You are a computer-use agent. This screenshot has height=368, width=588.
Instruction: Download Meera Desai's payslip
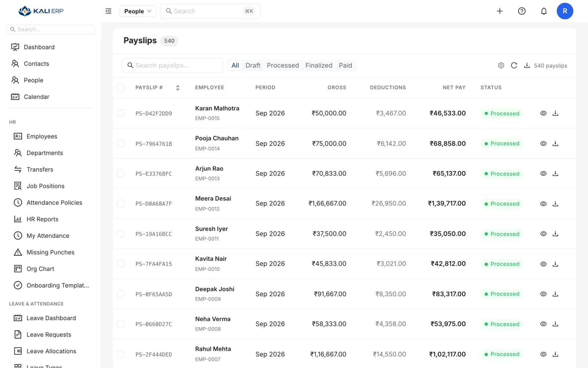[x=556, y=204]
